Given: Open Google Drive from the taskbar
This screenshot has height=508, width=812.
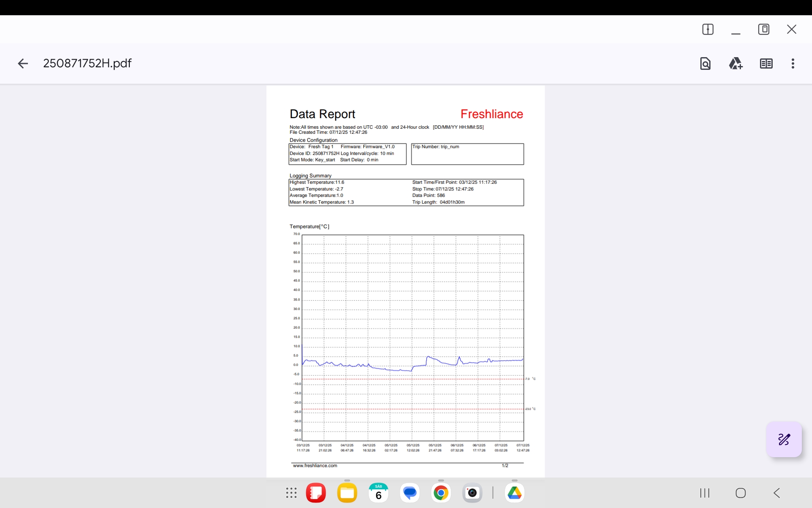Looking at the screenshot, I should click(515, 493).
